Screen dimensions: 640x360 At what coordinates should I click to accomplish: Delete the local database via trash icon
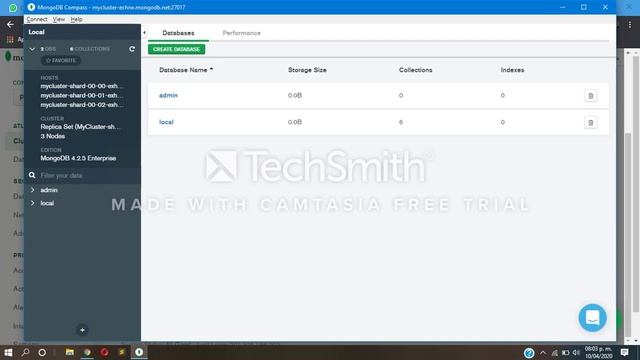pos(590,122)
